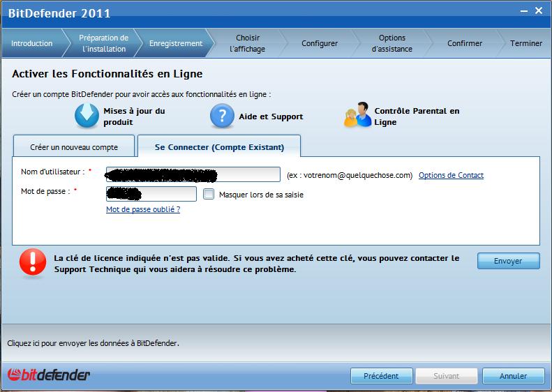
Task: Click the Envoyer button
Action: pos(508,261)
